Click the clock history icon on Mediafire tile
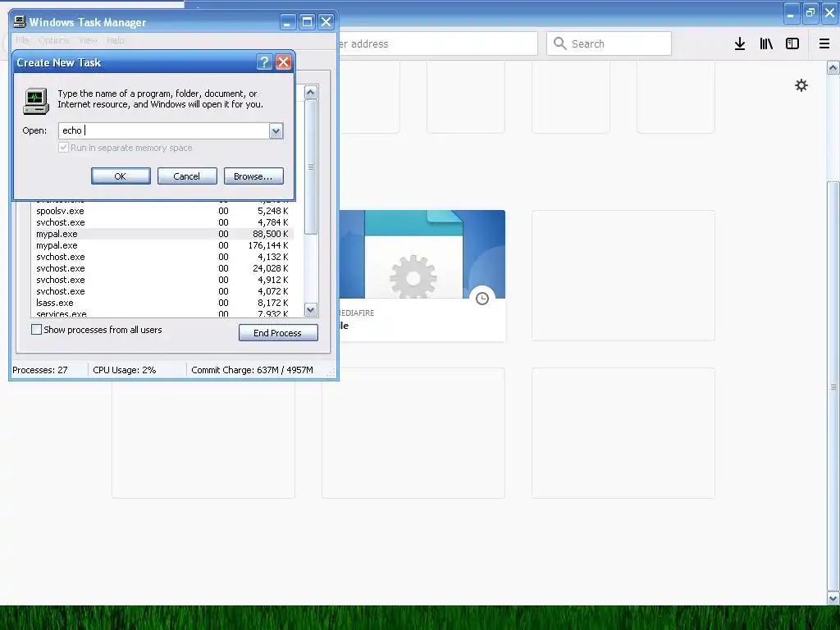 pos(482,299)
